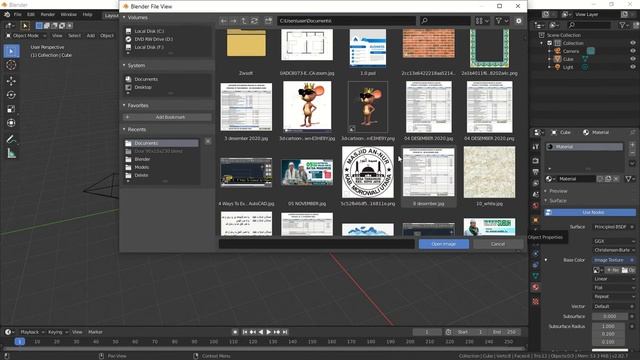Open the Render properties tab
The height and width of the screenshot is (360, 640).
pos(536,161)
